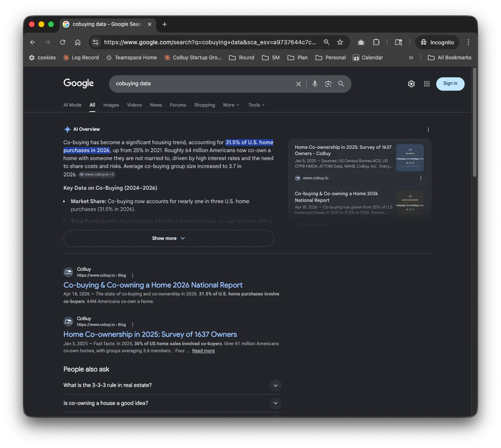The width and height of the screenshot is (501, 448).
Task: Open AI Overview three-dot options
Action: tap(428, 130)
